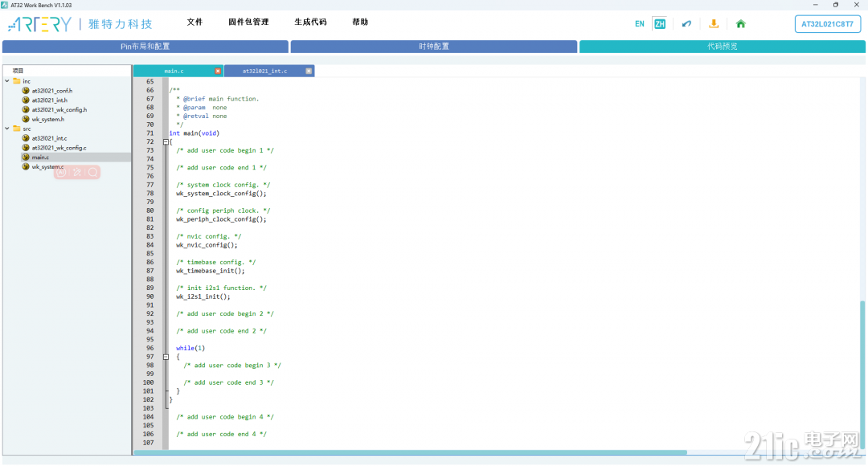Go to the green home icon
Viewport: 868px width, 466px height.
[x=741, y=24]
